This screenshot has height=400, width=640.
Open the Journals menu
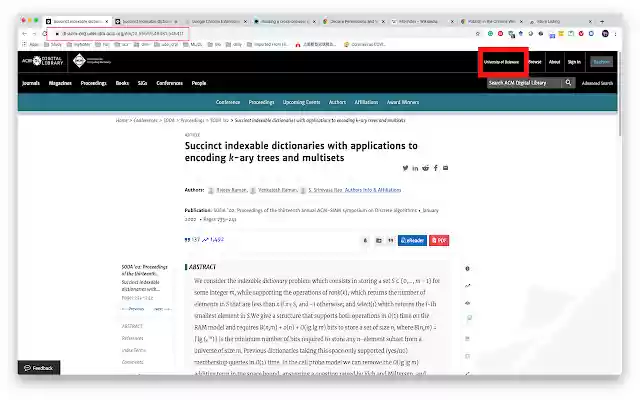pyautogui.click(x=31, y=83)
